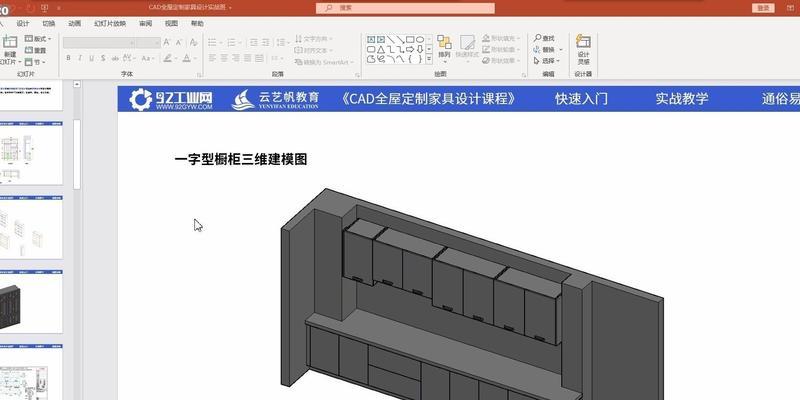The width and height of the screenshot is (800, 400).
Task: Switch to the 切换 transitions tab
Action: (48, 23)
